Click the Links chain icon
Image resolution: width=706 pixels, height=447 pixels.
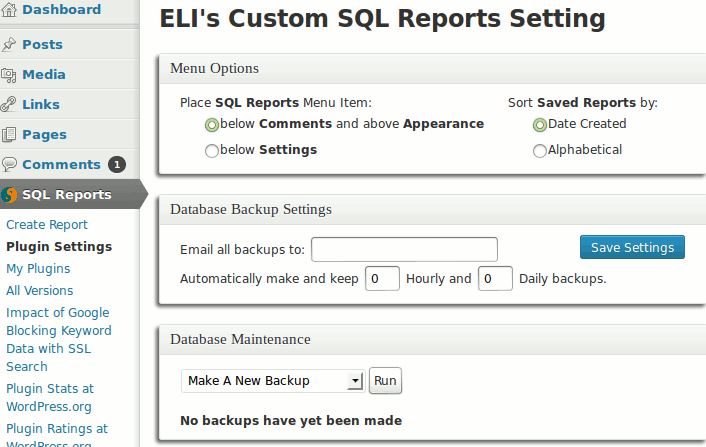9,104
